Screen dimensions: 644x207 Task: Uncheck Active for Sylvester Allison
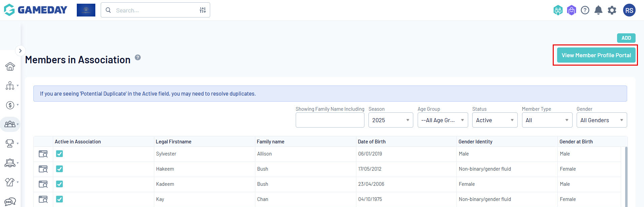point(59,154)
